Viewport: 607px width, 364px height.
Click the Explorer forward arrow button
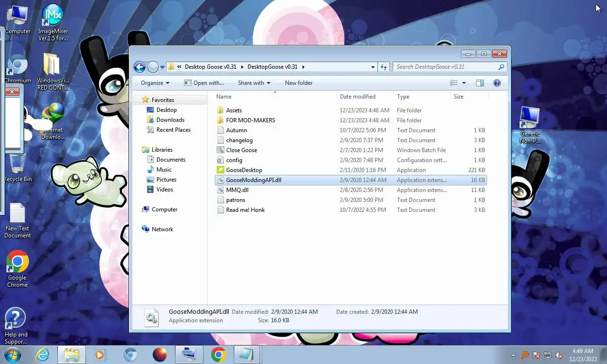(153, 67)
